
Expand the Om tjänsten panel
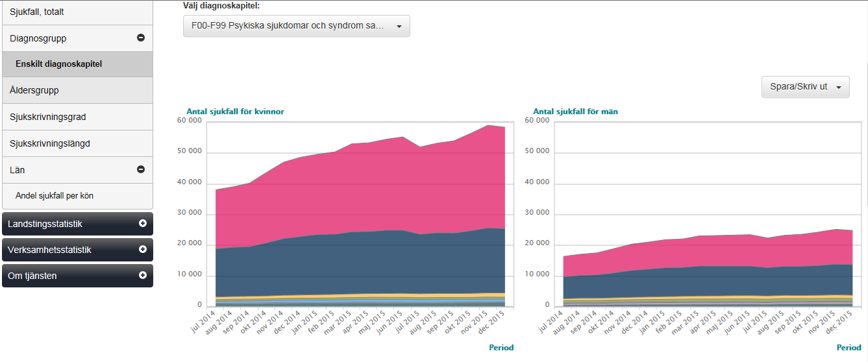78,276
